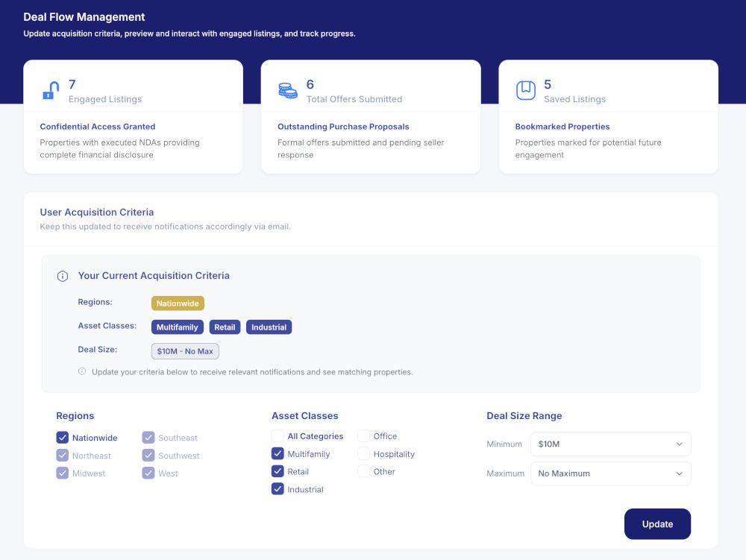
Task: Click the info icon beside Your Current Acquisition Criteria
Action: click(62, 276)
